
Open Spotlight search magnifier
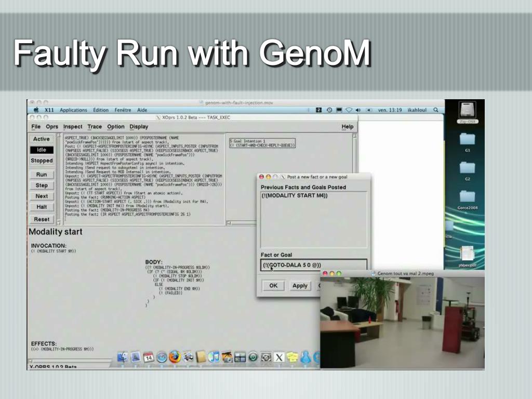coord(436,110)
